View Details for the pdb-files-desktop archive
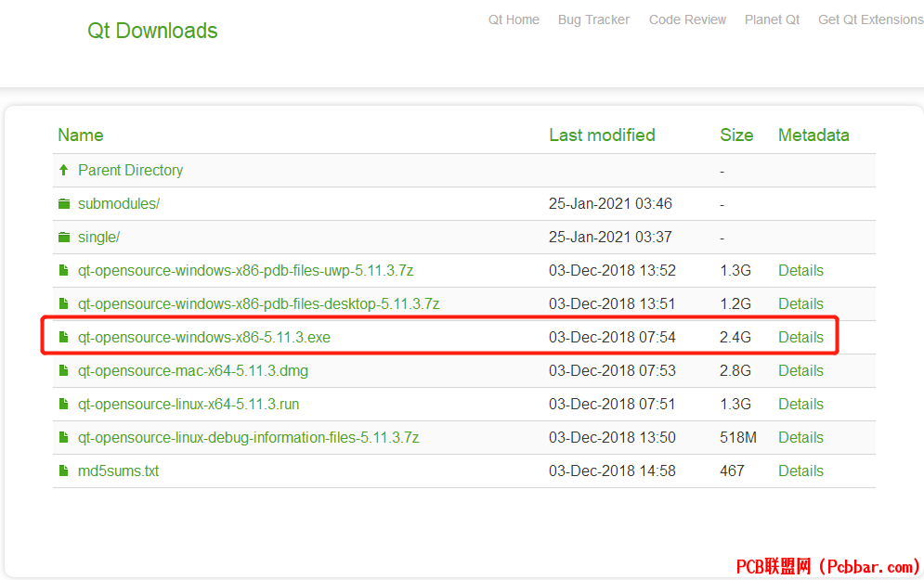The image size is (924, 580). [800, 303]
